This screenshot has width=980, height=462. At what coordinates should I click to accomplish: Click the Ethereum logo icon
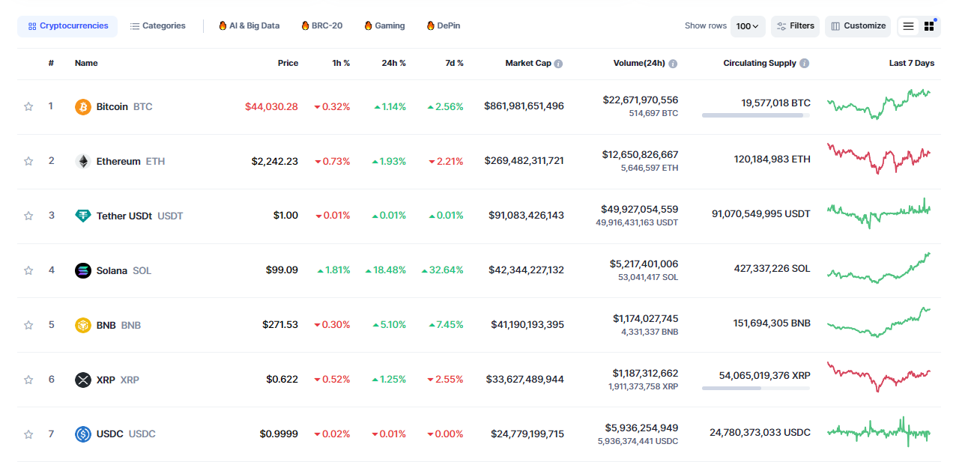pyautogui.click(x=83, y=161)
